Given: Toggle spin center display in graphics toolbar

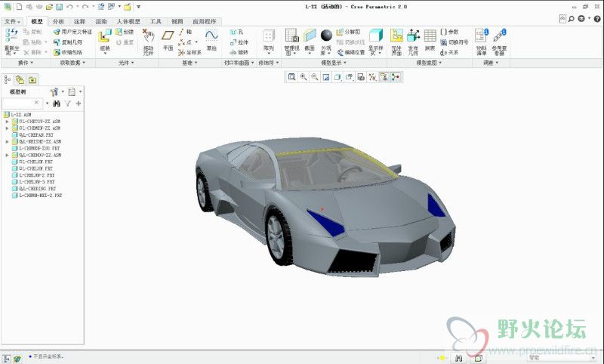Looking at the screenshot, I should (395, 77).
